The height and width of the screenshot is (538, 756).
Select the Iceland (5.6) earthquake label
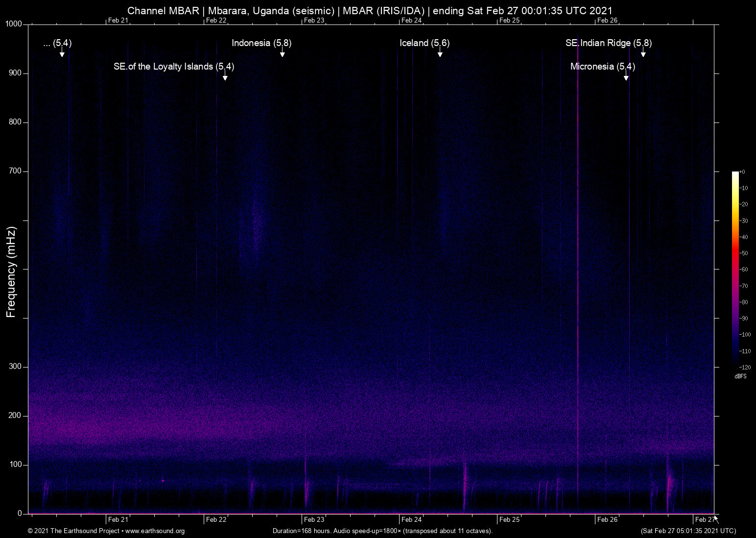pyautogui.click(x=425, y=43)
